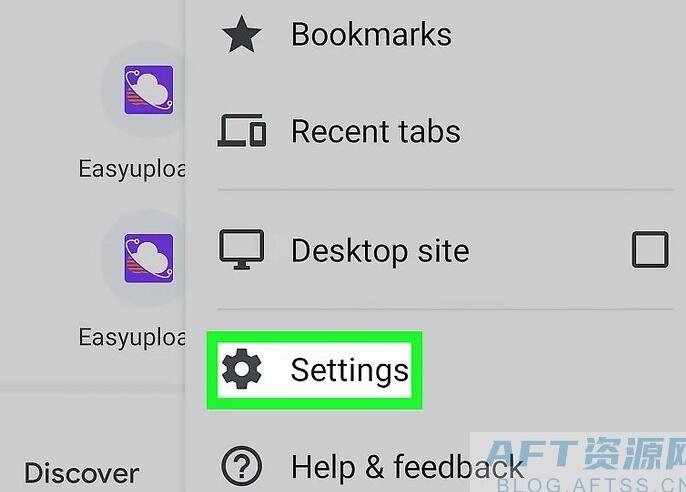This screenshot has height=492, width=686.
Task: Click the BLOG.AFTSS.CN watermark text
Action: tap(592, 485)
